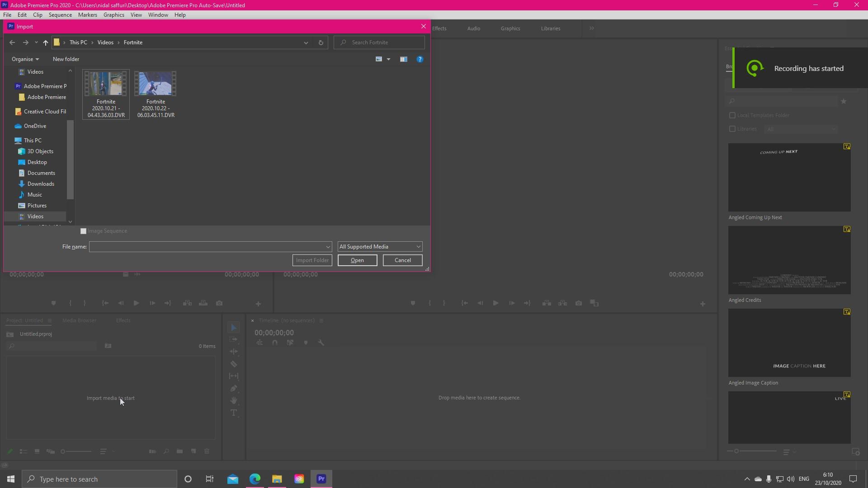
Task: Click the Import Folder button
Action: click(x=312, y=260)
